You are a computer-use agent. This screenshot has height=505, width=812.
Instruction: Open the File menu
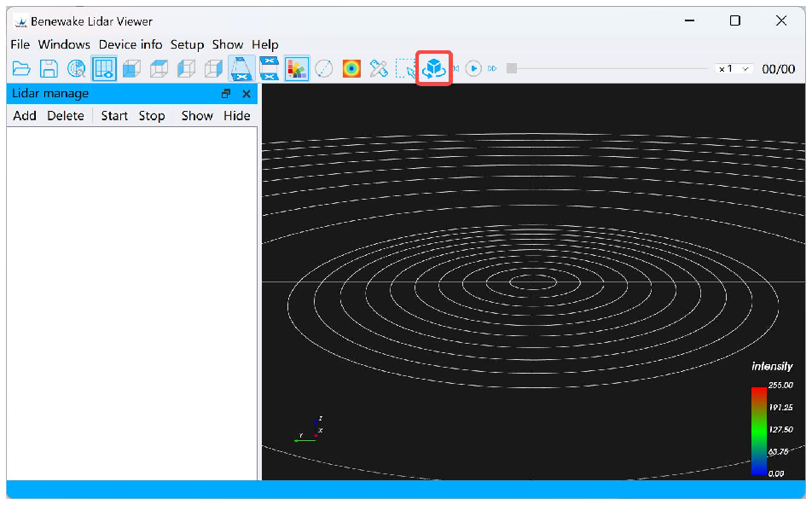click(x=20, y=44)
